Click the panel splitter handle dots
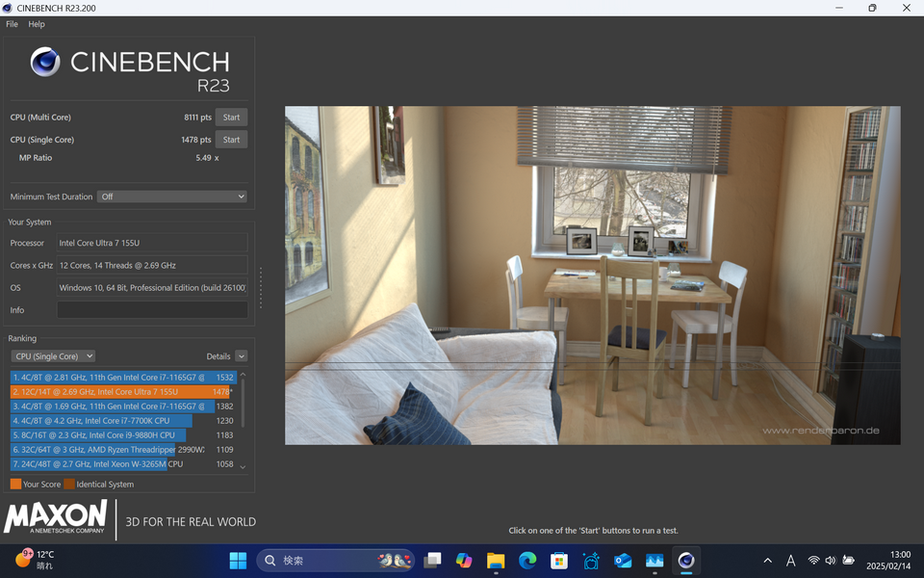Image resolution: width=924 pixels, height=578 pixels. pos(261,288)
